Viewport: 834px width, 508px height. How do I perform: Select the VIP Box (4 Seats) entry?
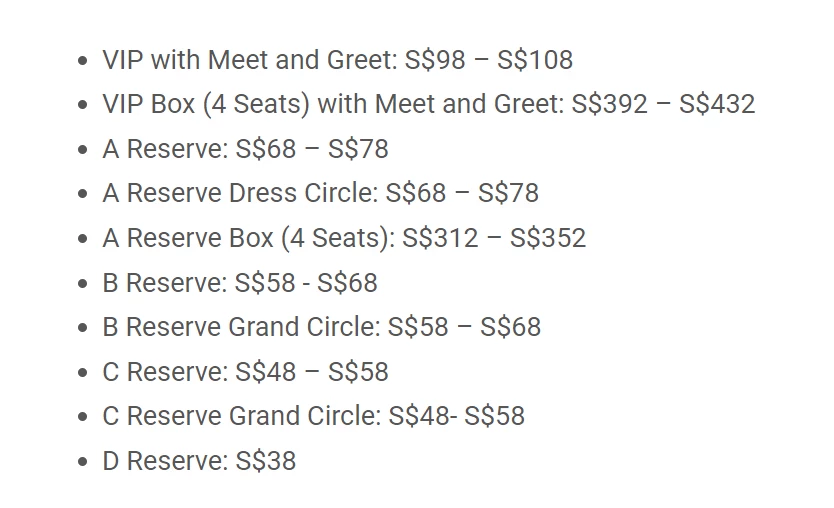pos(429,104)
